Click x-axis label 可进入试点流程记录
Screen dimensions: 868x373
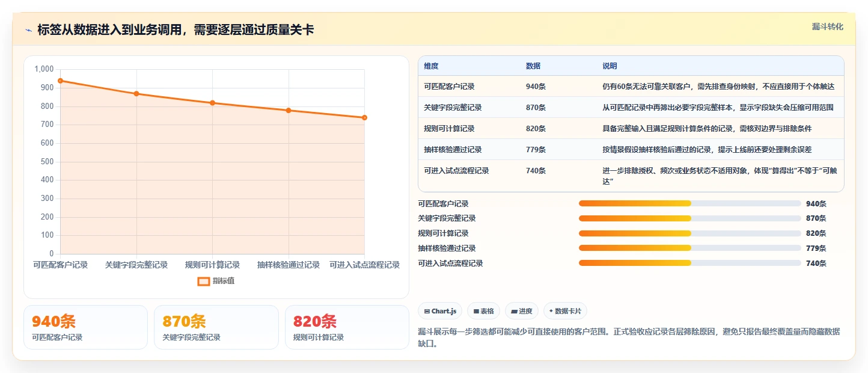coord(364,265)
